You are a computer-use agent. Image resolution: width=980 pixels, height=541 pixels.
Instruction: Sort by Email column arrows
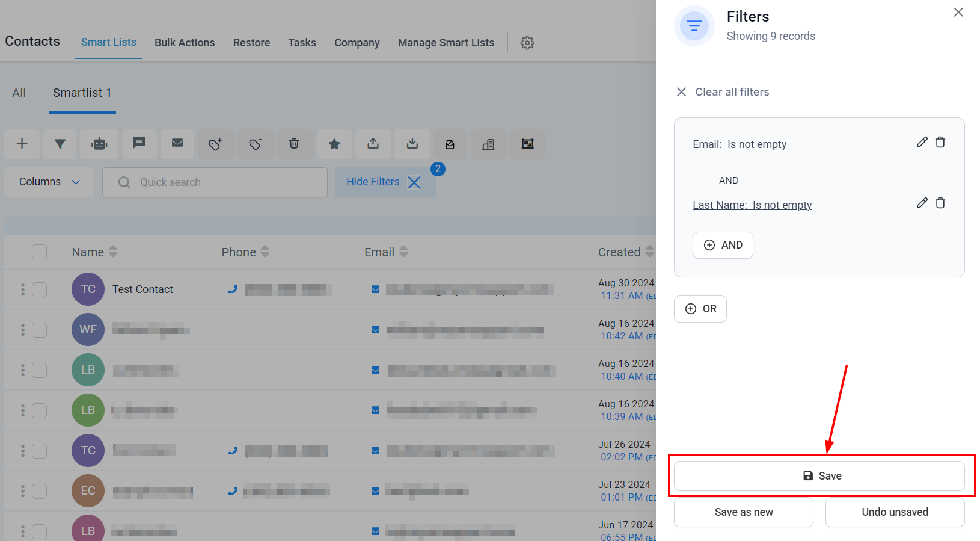coord(403,252)
